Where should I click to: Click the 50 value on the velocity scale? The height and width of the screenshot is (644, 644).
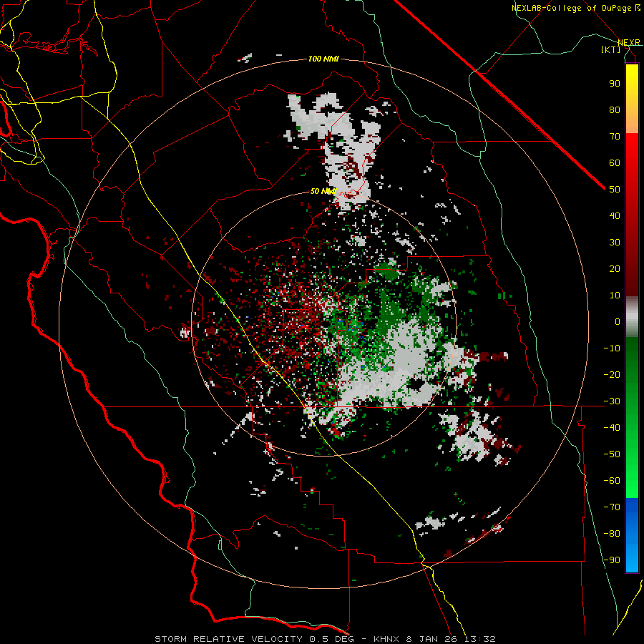click(x=615, y=190)
